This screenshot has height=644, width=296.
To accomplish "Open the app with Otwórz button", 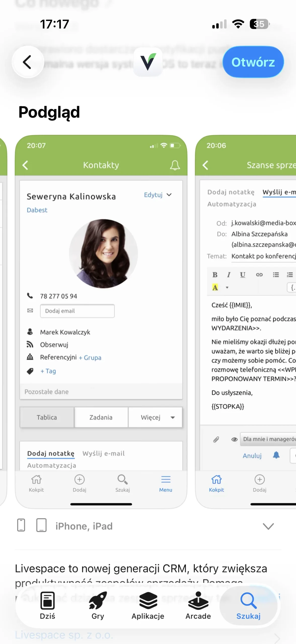I will click(253, 62).
